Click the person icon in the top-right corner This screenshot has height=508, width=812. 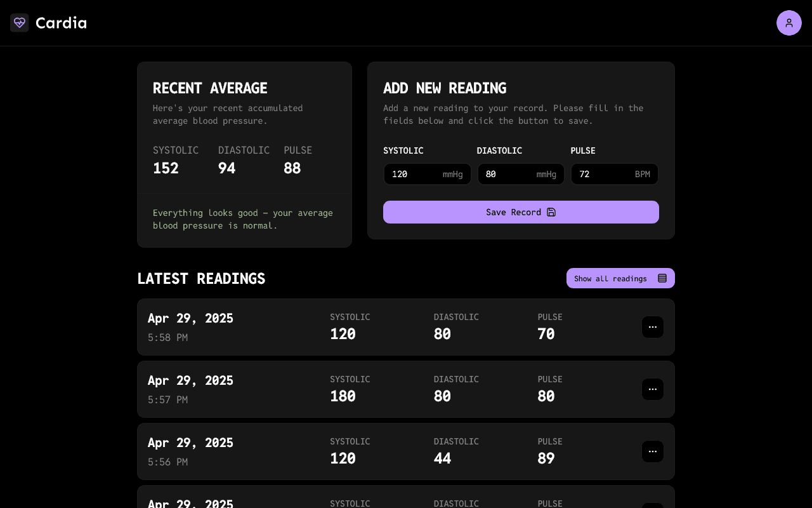coord(789,22)
